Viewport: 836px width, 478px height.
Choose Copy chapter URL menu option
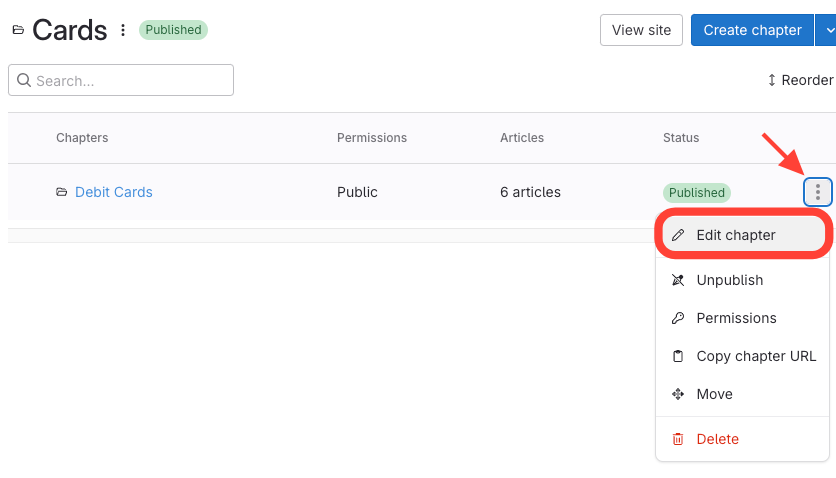pos(756,357)
